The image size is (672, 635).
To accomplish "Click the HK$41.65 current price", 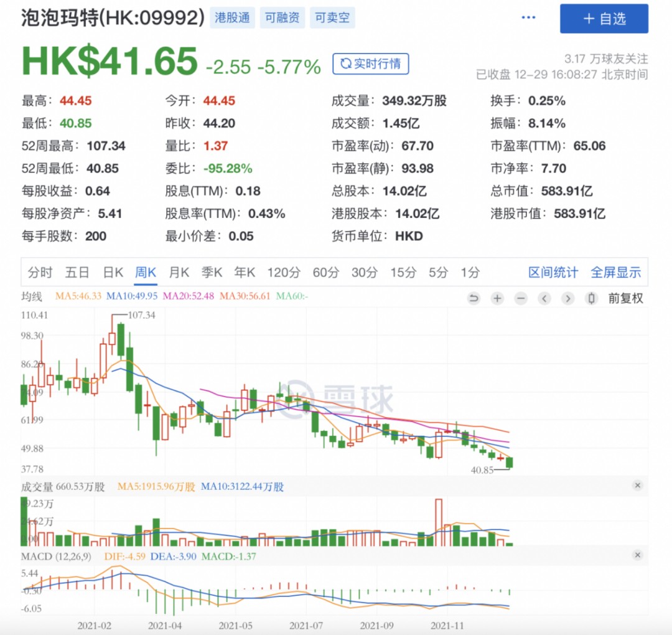I will click(110, 61).
